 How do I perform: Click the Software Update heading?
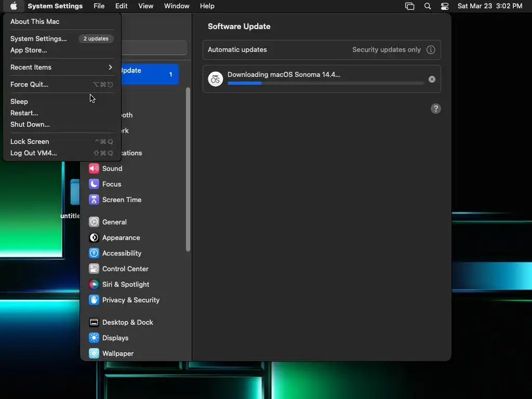(239, 26)
